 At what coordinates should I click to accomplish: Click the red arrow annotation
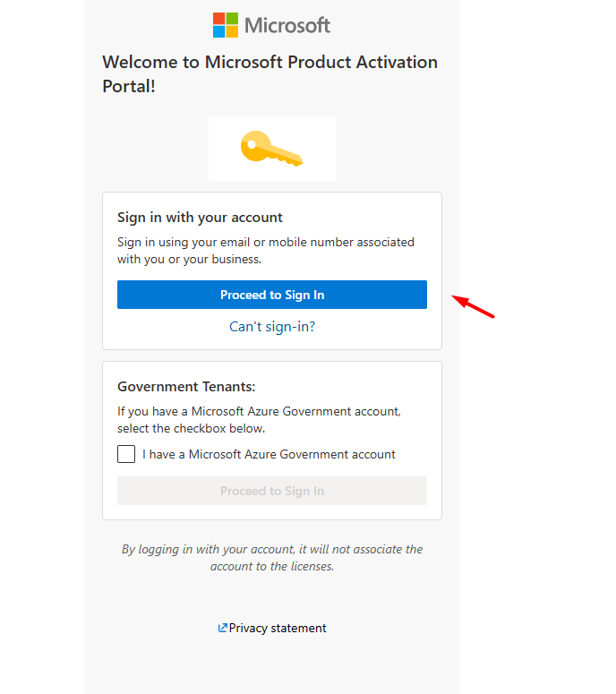[x=473, y=306]
